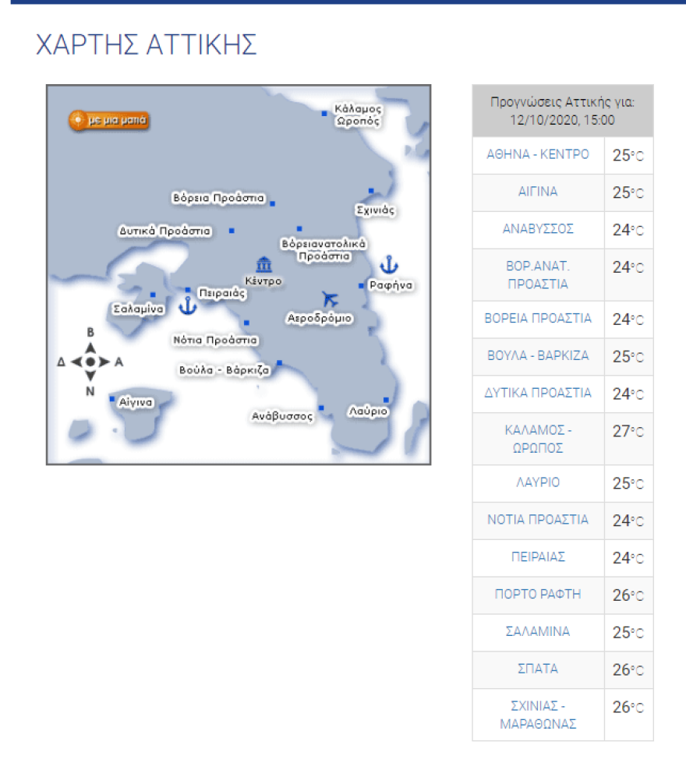The image size is (686, 784).
Task: Click the blue marker next to Σαλαμίνα
Action: 153,295
